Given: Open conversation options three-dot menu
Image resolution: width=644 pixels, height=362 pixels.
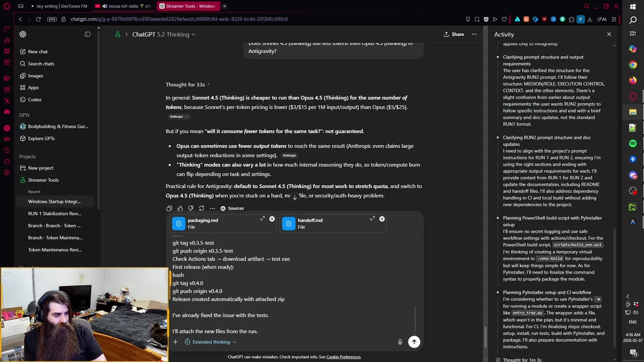Looking at the screenshot, I should coord(474,34).
